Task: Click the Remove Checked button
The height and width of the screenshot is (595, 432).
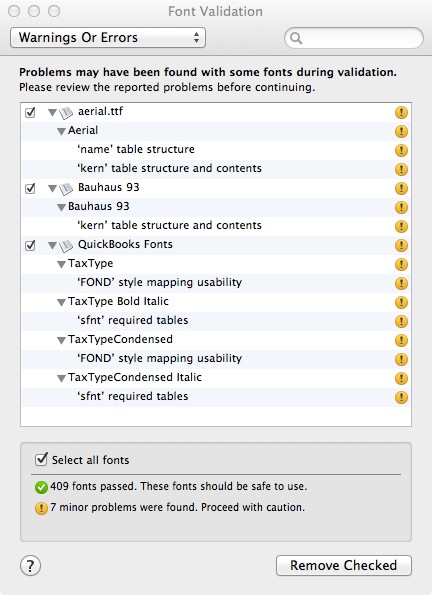Action: [x=344, y=565]
